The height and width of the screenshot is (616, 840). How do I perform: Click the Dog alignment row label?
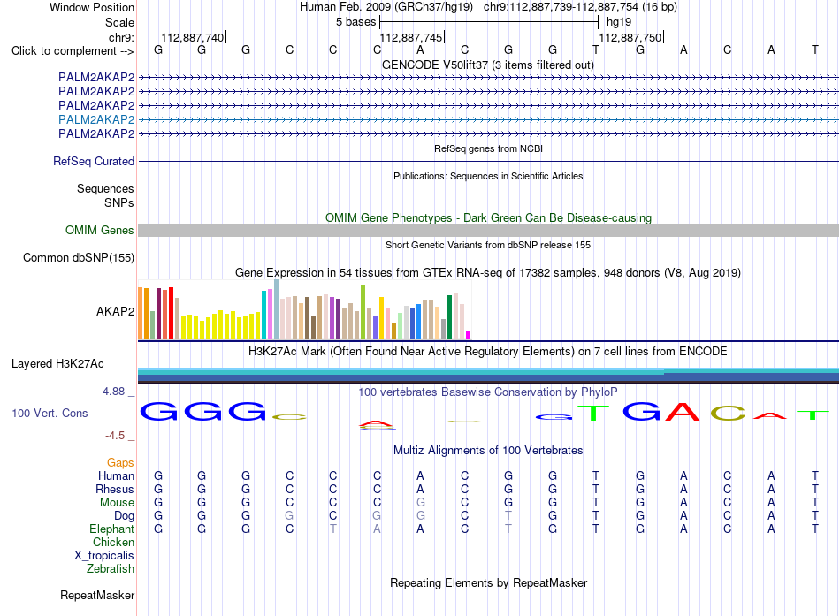pyautogui.click(x=124, y=516)
